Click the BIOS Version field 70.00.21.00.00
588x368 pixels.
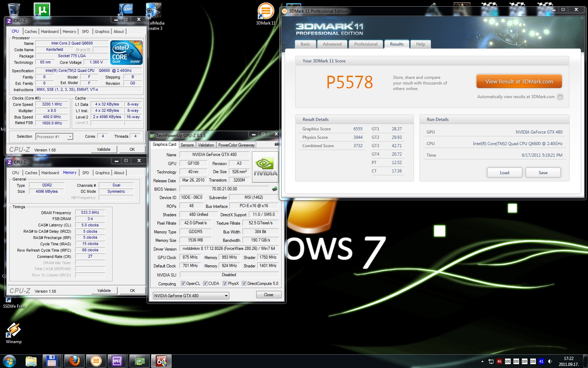(x=224, y=189)
